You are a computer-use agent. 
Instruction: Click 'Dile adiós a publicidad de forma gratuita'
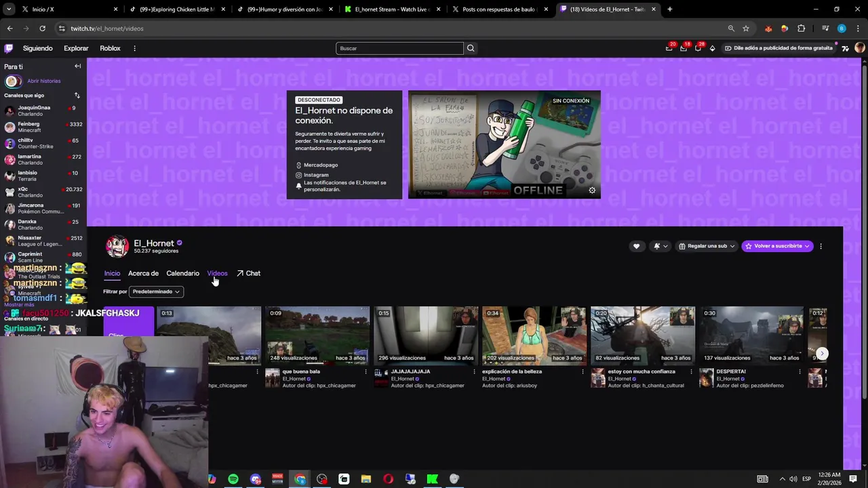778,48
